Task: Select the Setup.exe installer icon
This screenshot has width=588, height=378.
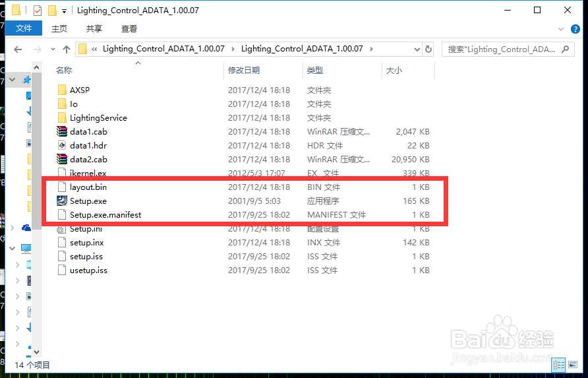Action: (62, 201)
